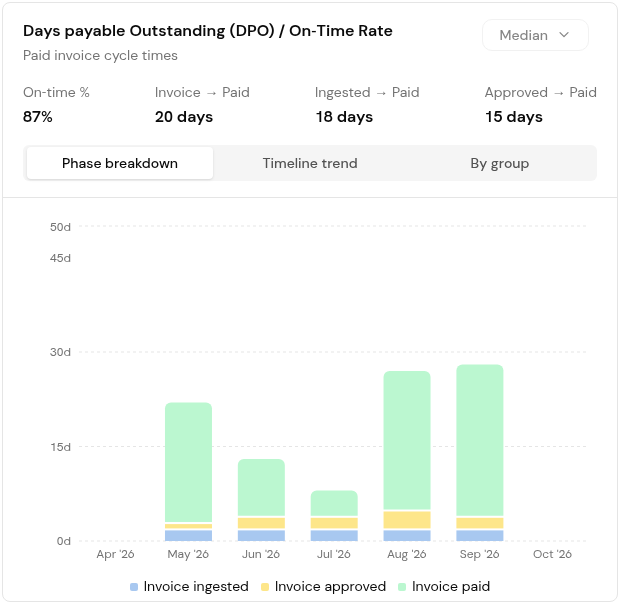620x604 pixels.
Task: Click the Ingested → Paid label
Action: 367,92
